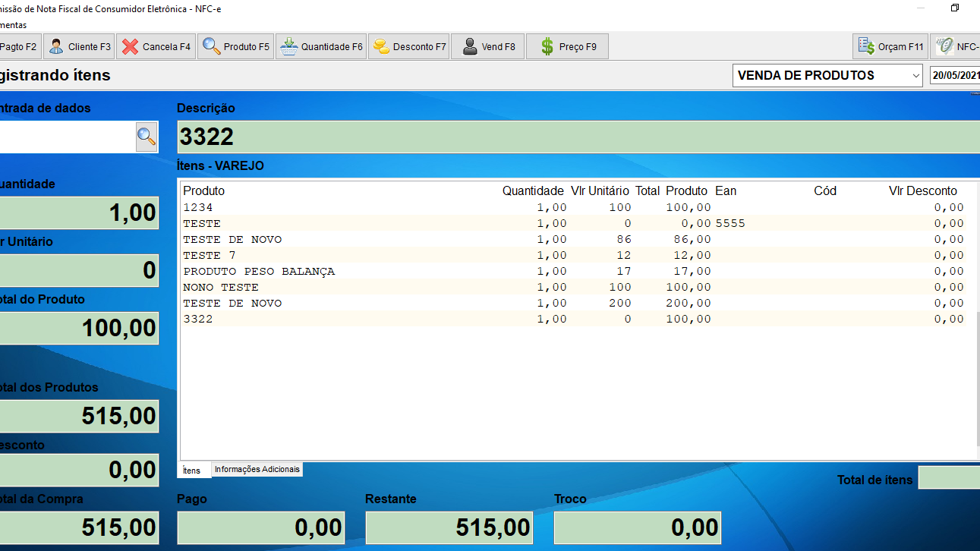Click the Total da Compra field 515,00
This screenshot has width=980, height=551.
click(79, 527)
